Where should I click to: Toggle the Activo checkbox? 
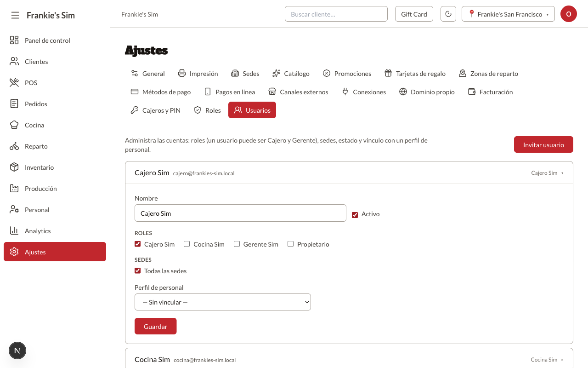pos(355,215)
